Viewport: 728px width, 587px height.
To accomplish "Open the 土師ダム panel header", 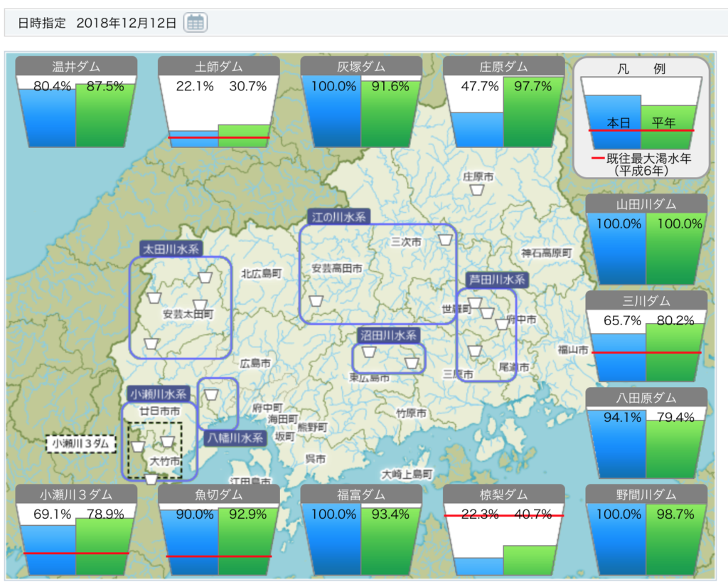I will click(218, 67).
